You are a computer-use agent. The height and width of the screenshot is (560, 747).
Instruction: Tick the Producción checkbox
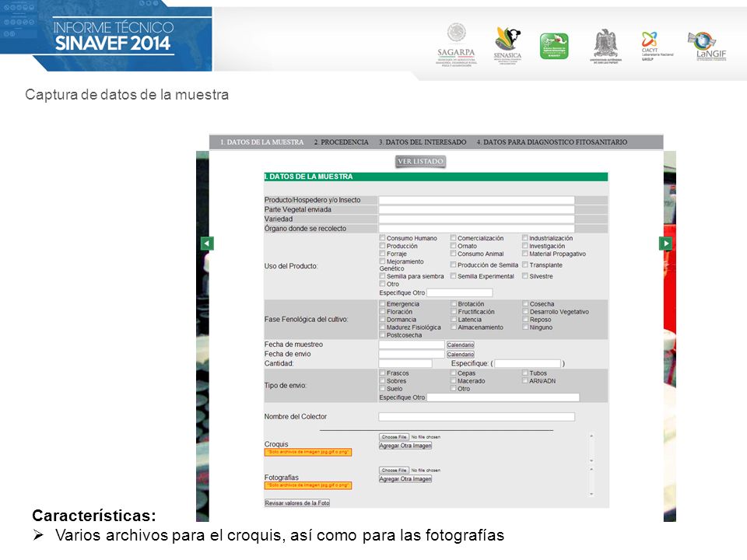coord(382,245)
